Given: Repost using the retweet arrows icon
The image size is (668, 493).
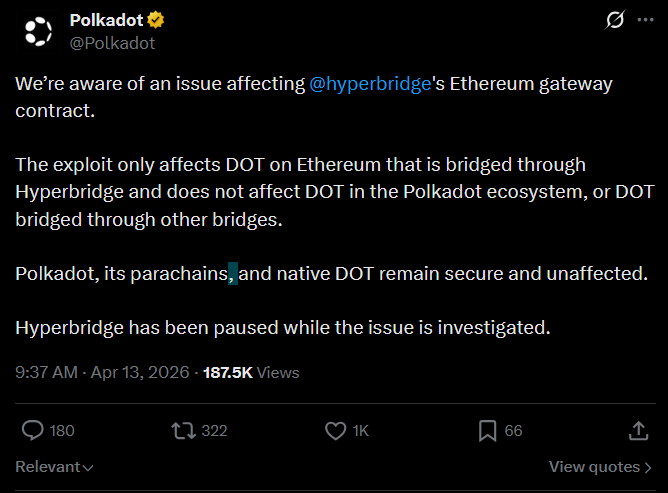Looking at the screenshot, I should pyautogui.click(x=184, y=430).
